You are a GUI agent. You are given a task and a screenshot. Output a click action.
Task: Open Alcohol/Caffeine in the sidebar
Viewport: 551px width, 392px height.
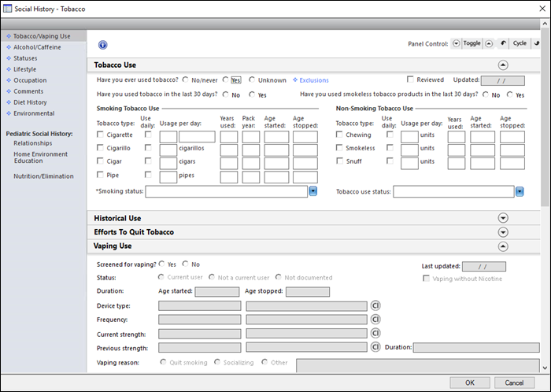click(x=35, y=46)
